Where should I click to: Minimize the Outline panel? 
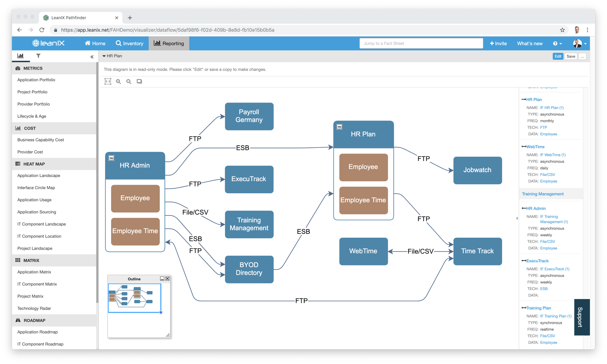pos(162,279)
